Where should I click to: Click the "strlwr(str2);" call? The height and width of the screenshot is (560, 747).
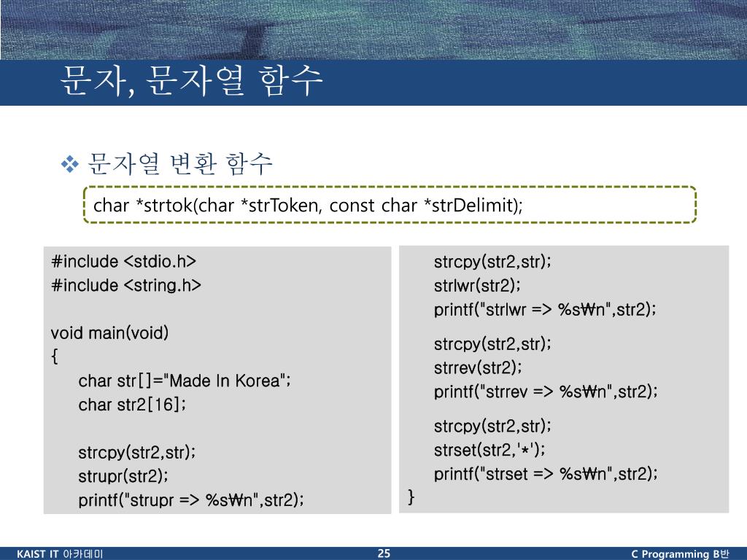pyautogui.click(x=477, y=285)
